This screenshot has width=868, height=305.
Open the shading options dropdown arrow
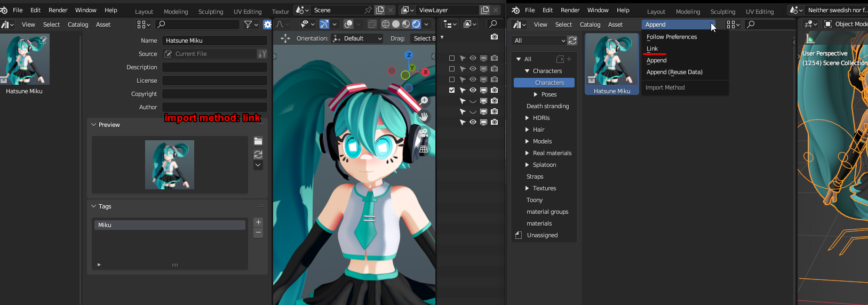(x=426, y=24)
